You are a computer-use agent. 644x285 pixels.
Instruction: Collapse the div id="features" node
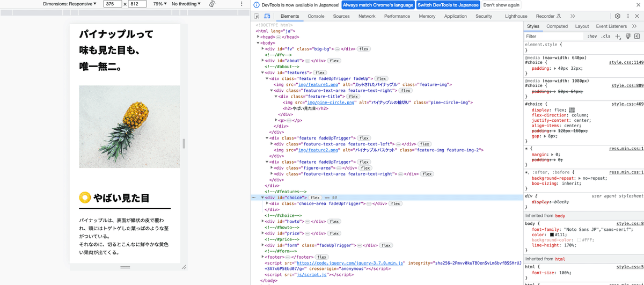pos(262,72)
